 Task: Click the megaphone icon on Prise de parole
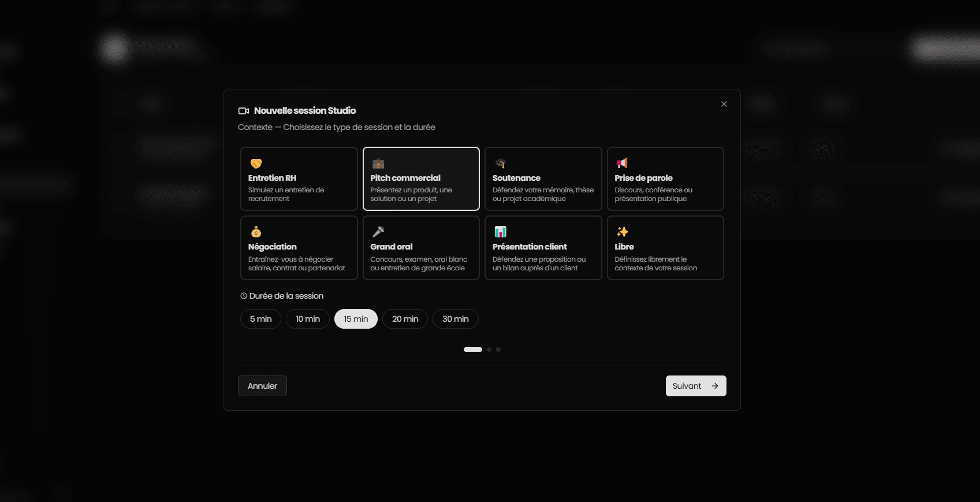coord(622,163)
